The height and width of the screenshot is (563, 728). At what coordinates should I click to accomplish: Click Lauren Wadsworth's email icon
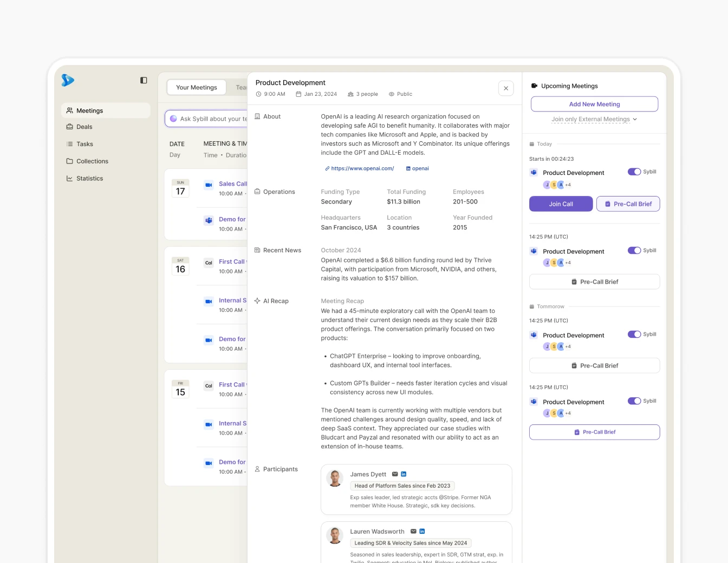pos(413,532)
